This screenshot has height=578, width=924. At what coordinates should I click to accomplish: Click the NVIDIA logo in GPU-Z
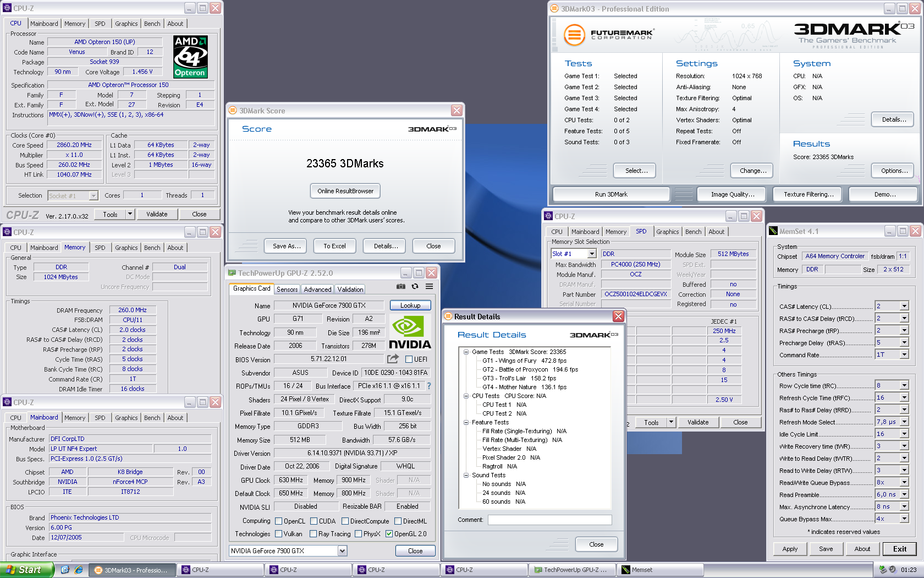[x=410, y=332]
